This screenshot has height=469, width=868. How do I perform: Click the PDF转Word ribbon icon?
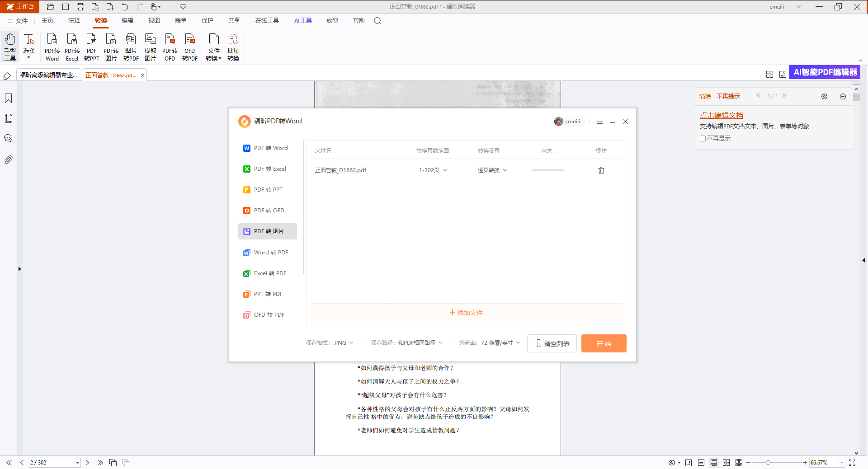(x=52, y=47)
